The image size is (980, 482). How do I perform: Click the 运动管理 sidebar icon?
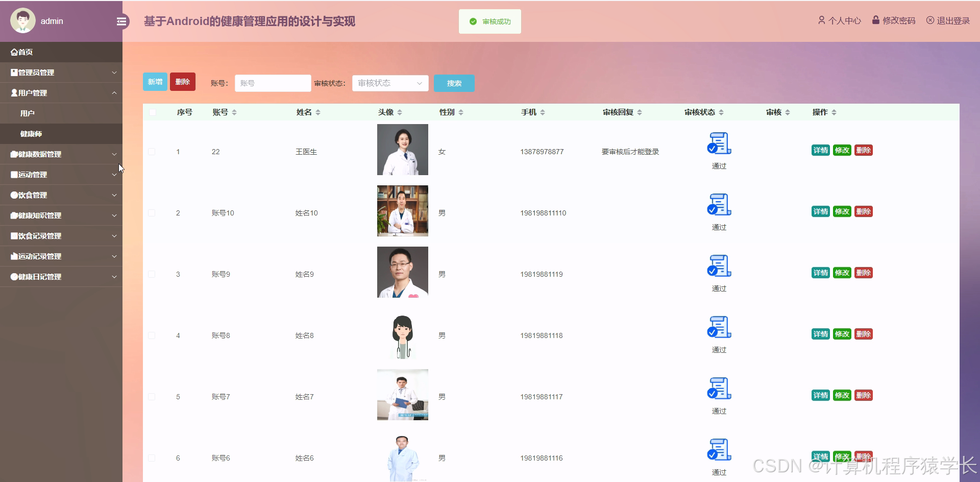coord(14,174)
